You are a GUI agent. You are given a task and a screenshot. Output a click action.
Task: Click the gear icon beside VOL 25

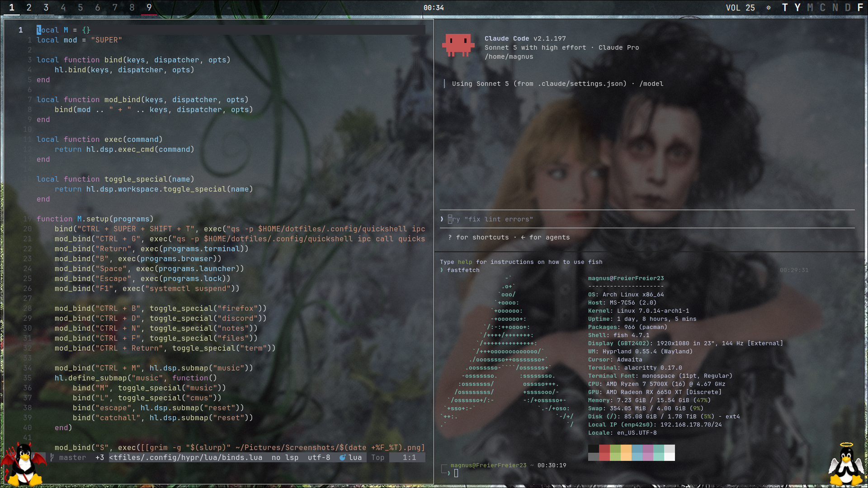pos(769,8)
